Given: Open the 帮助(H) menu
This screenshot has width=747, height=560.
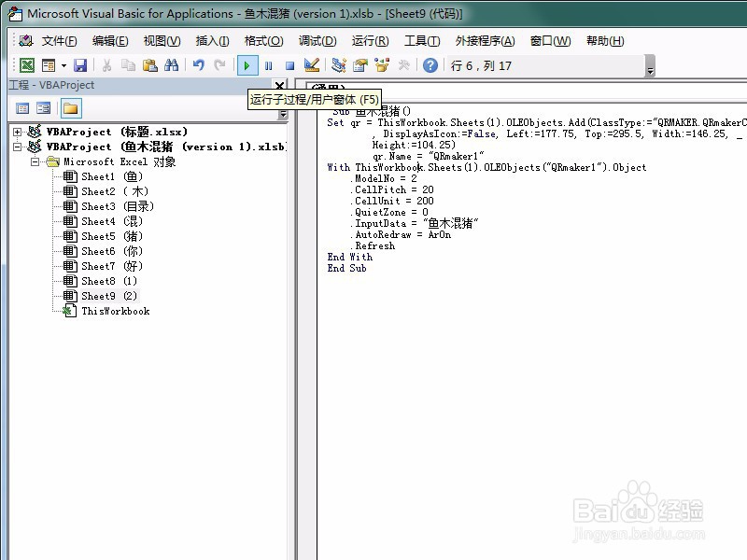Looking at the screenshot, I should [605, 41].
